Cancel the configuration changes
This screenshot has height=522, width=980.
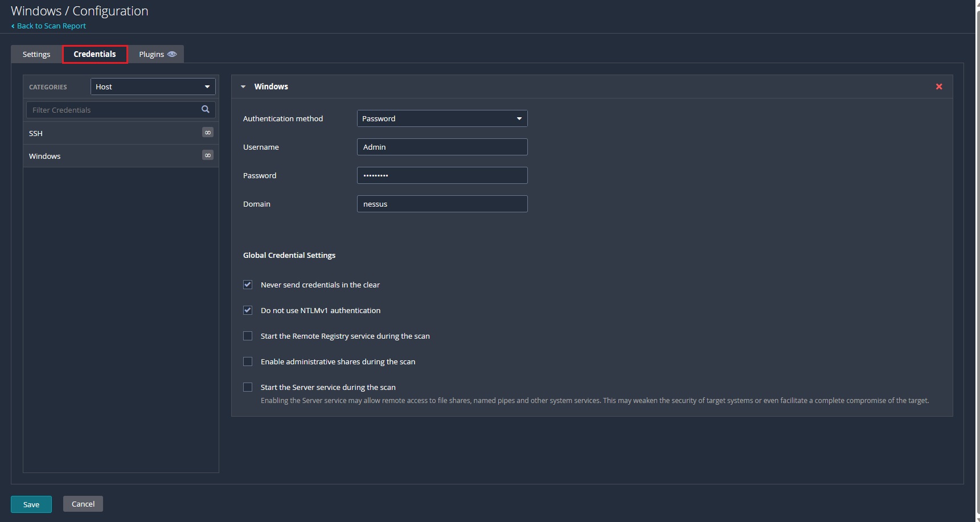click(83, 504)
